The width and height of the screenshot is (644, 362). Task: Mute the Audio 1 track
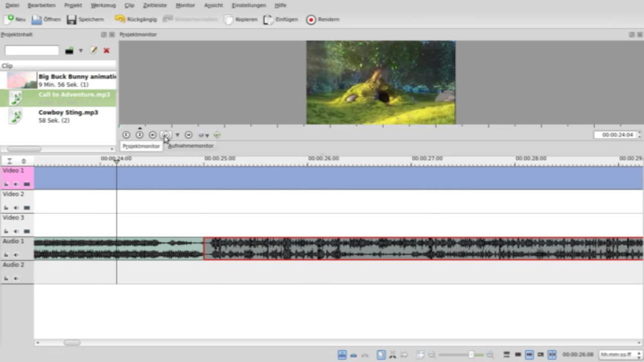pos(16,255)
